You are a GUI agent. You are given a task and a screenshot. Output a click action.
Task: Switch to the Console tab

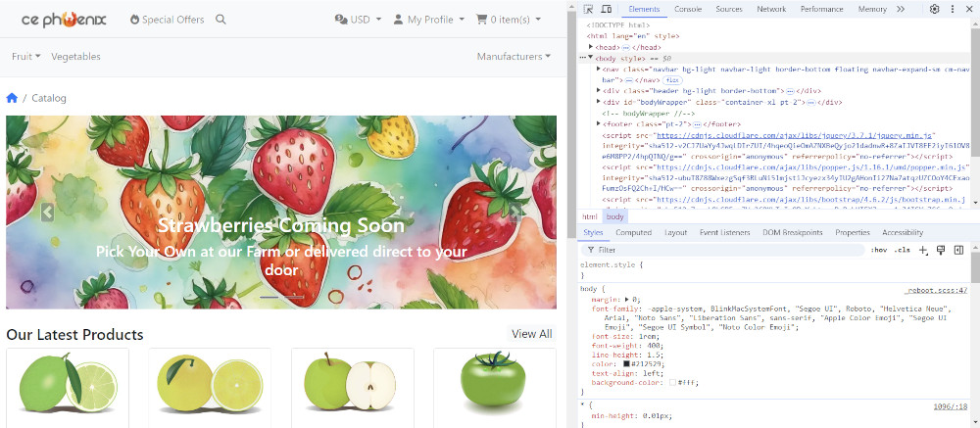tap(688, 9)
